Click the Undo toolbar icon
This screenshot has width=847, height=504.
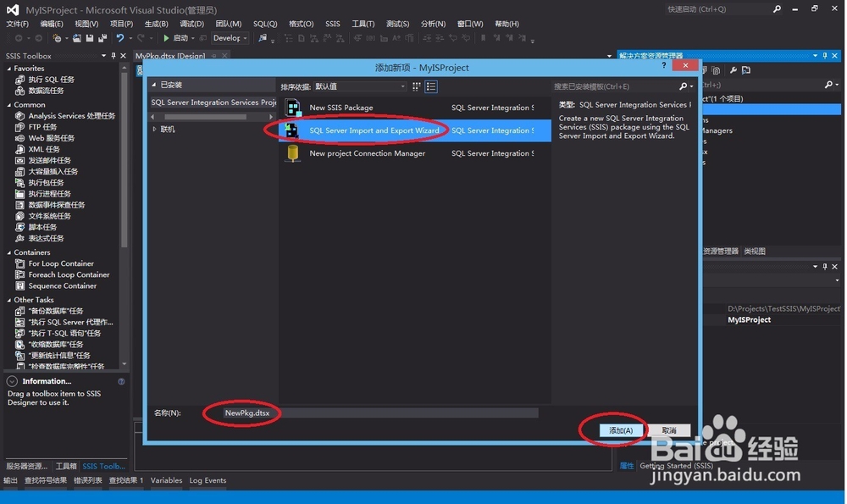(120, 38)
